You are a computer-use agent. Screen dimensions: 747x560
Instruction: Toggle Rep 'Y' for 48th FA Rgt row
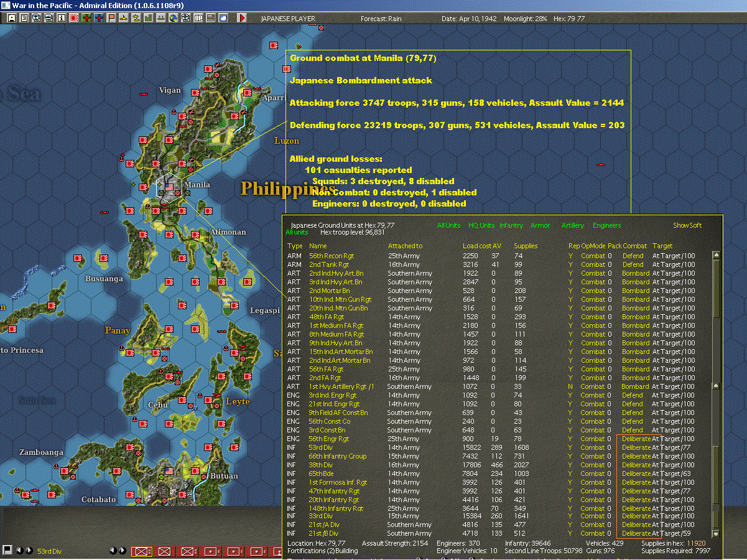pyautogui.click(x=571, y=317)
